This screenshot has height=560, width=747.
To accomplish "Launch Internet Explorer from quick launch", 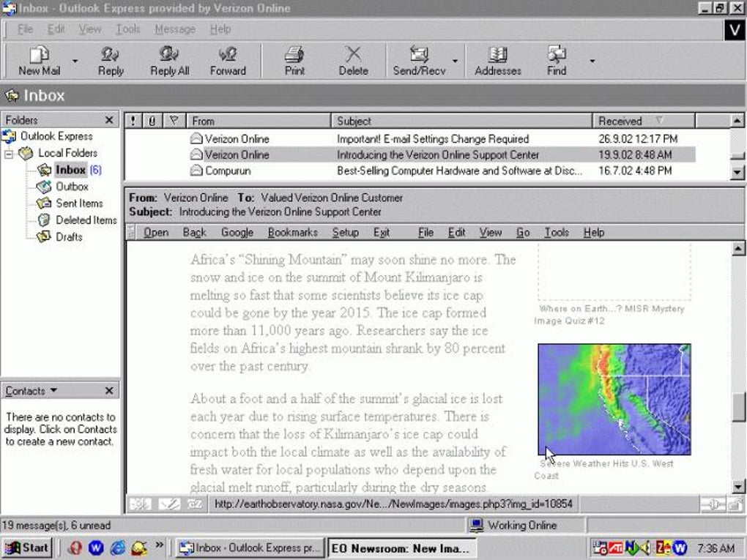I will pos(118,548).
